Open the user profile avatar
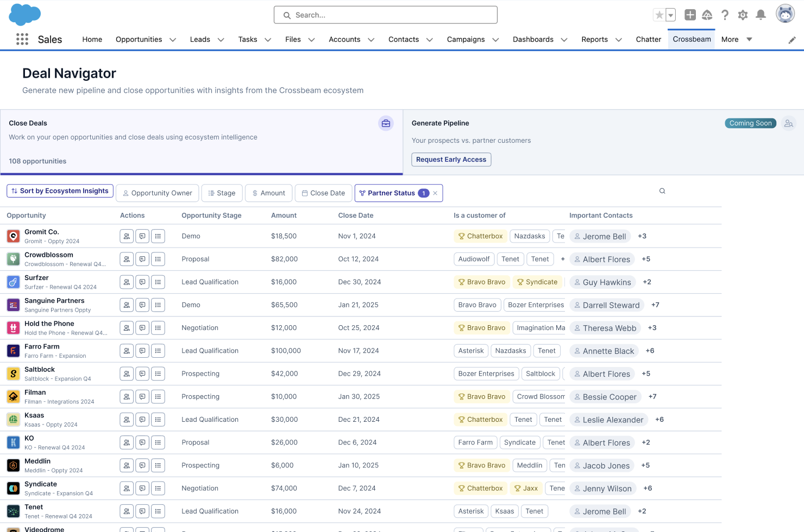Image resolution: width=804 pixels, height=532 pixels. [x=785, y=14]
